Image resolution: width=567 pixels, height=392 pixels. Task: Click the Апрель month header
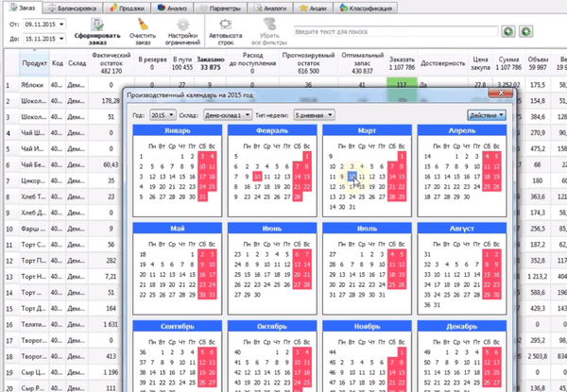(x=462, y=130)
